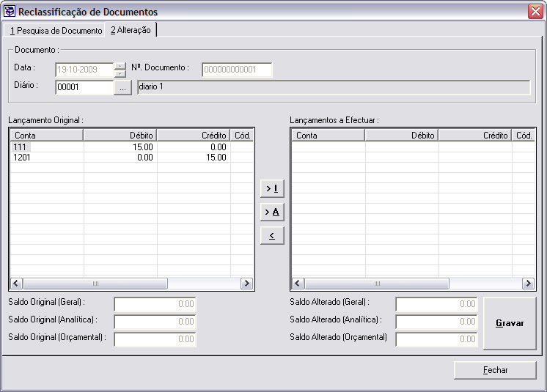Click the 15.00 debit value of account 111
The height and width of the screenshot is (392, 547).
143,147
